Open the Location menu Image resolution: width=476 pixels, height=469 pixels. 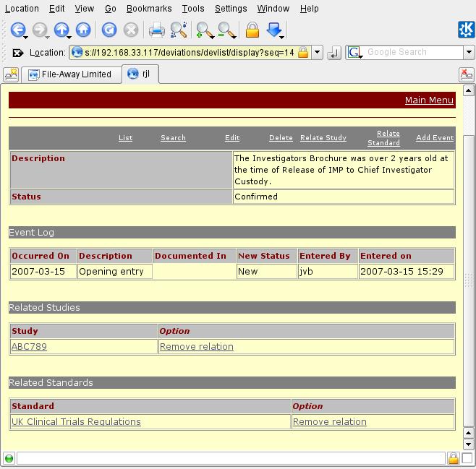coord(22,9)
